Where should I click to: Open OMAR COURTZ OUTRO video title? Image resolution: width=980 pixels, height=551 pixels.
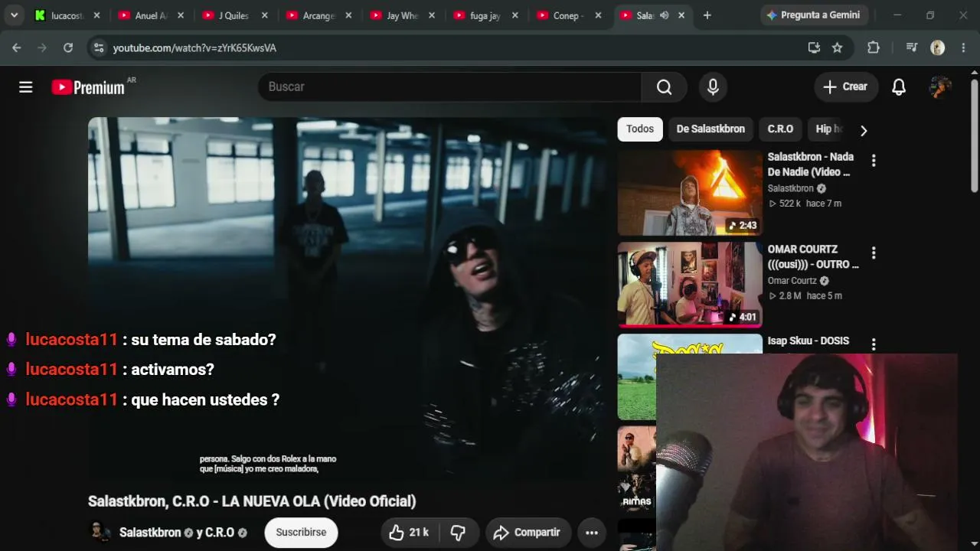[813, 257]
